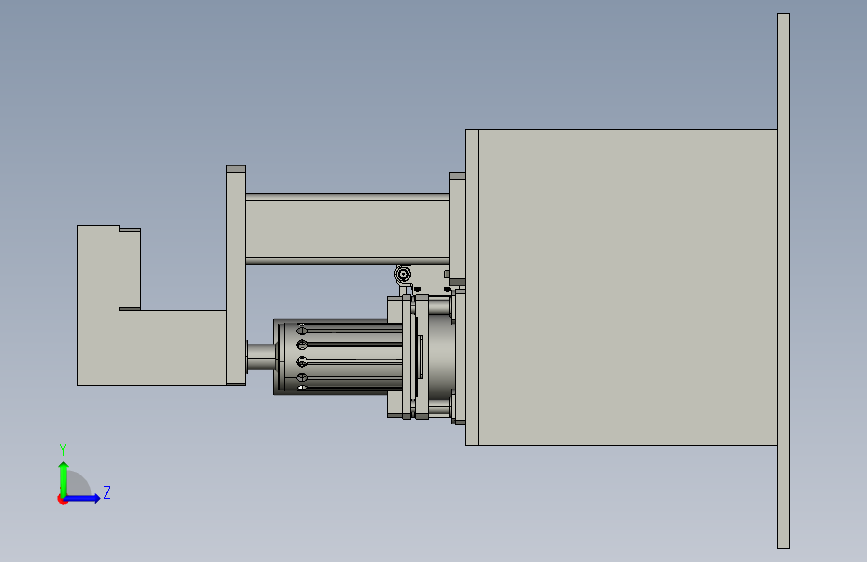
Task: Select the short motor shaft next to the vertical plate
Action: 260,357
